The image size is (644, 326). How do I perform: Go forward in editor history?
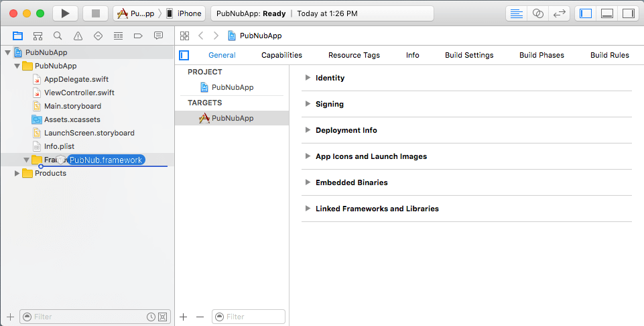pos(216,36)
